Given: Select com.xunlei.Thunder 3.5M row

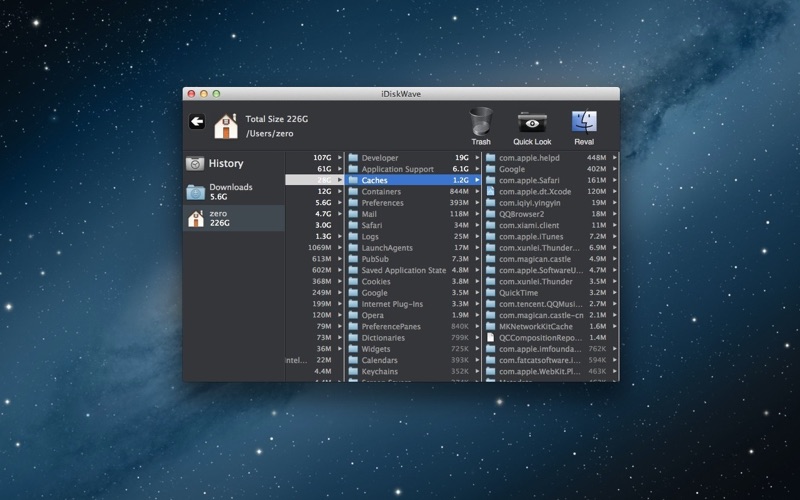Looking at the screenshot, I should click(x=551, y=281).
